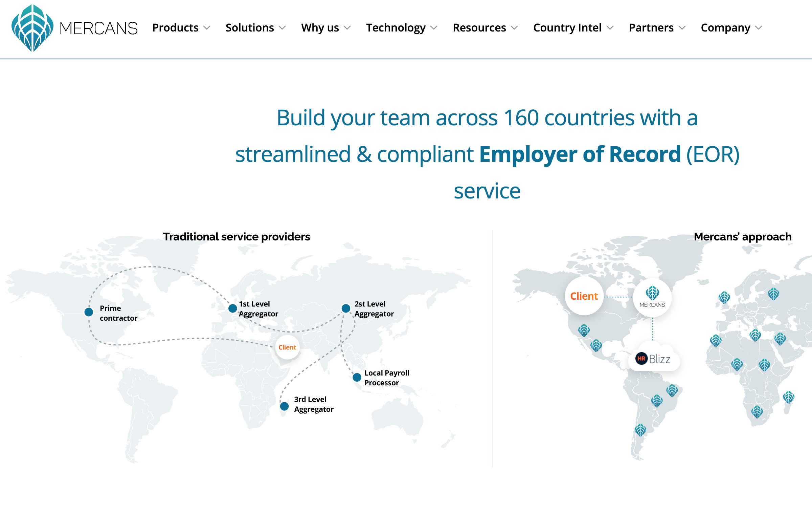
Task: Click the Prime contractor map dot
Action: pyautogui.click(x=89, y=312)
